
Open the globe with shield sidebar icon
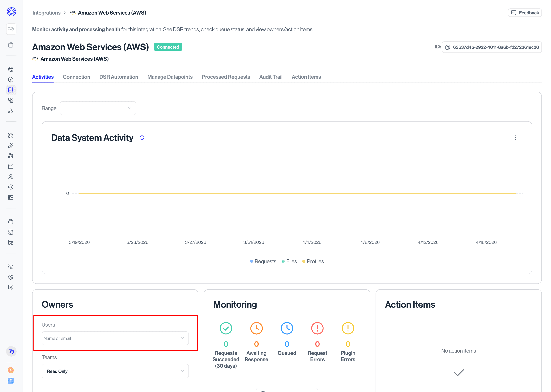[x=11, y=69]
